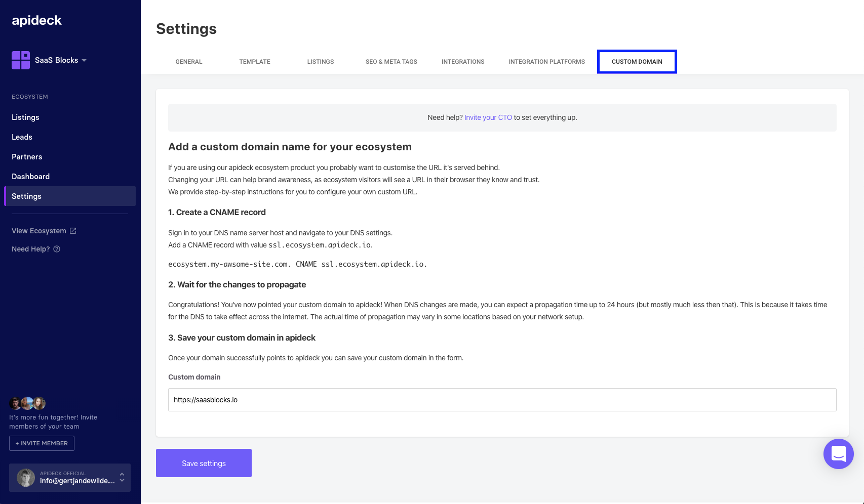Switch to the Template tab

(255, 62)
